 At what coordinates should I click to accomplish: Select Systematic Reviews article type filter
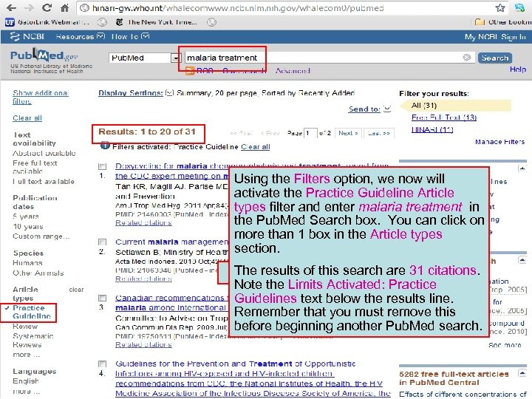[x=33, y=341]
